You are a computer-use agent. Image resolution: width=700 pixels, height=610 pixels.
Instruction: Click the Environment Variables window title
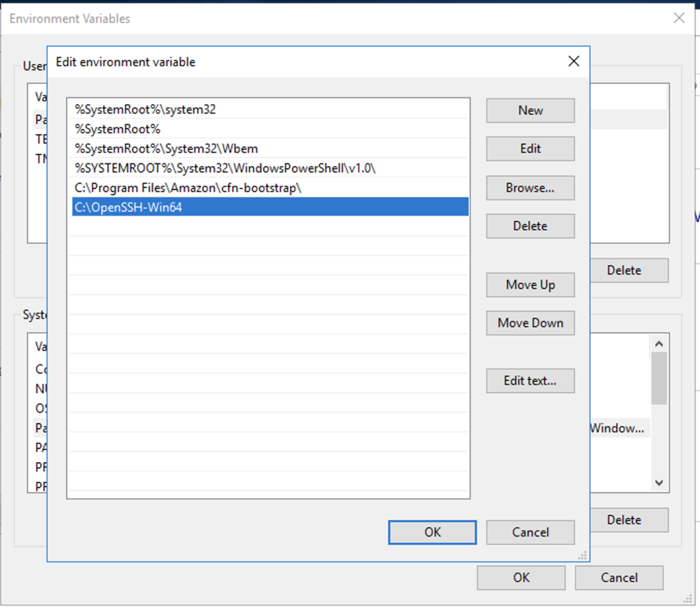[x=69, y=19]
